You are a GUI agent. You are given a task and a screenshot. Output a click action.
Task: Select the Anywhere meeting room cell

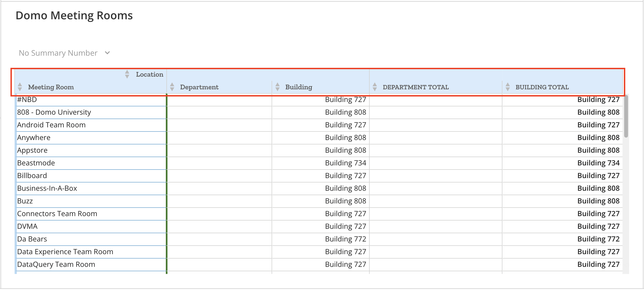coord(34,137)
